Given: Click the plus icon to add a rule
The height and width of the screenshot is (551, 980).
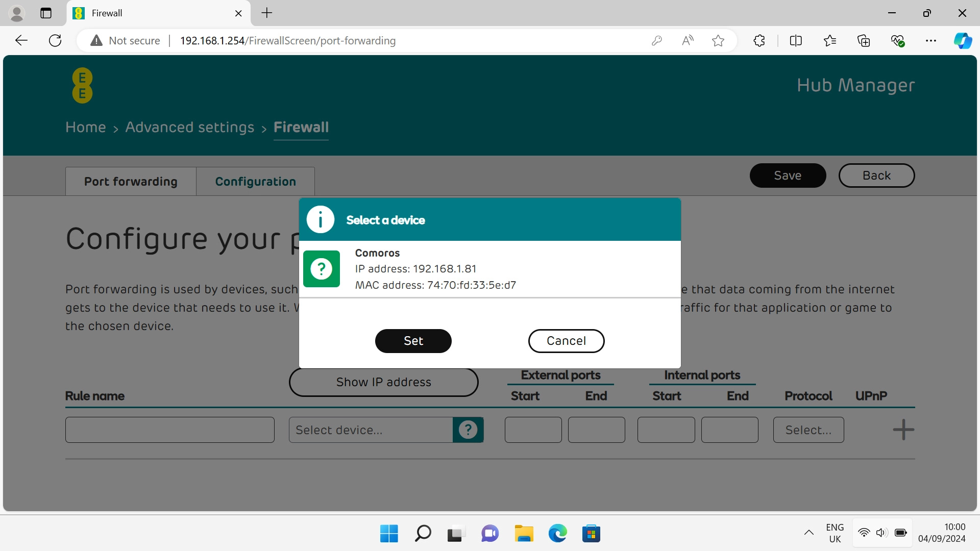Looking at the screenshot, I should coord(903,430).
